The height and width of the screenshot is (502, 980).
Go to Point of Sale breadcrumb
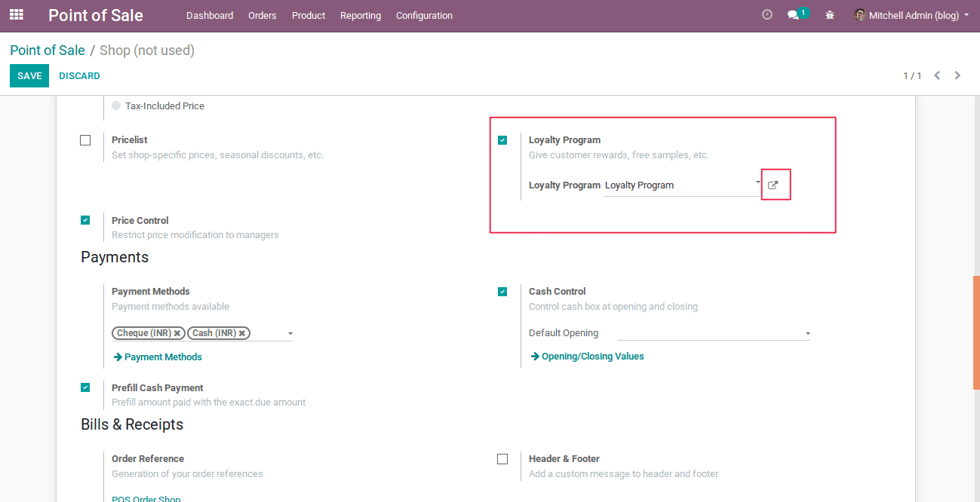pos(48,51)
